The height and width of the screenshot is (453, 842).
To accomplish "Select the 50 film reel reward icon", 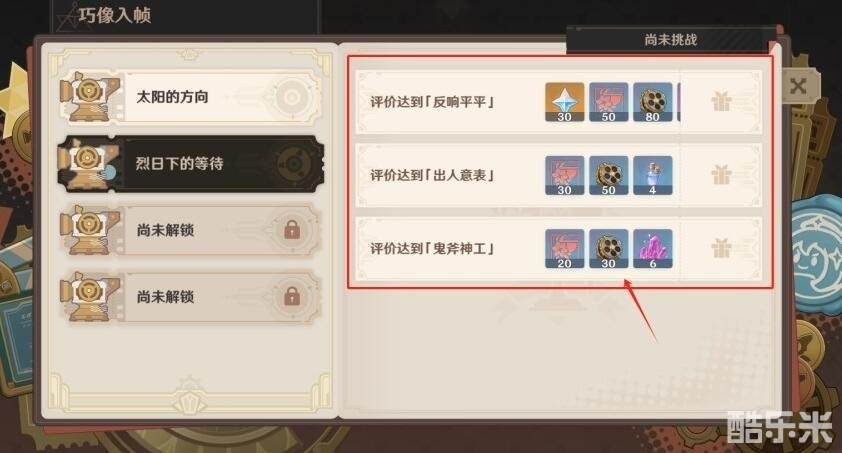I will coord(608,175).
